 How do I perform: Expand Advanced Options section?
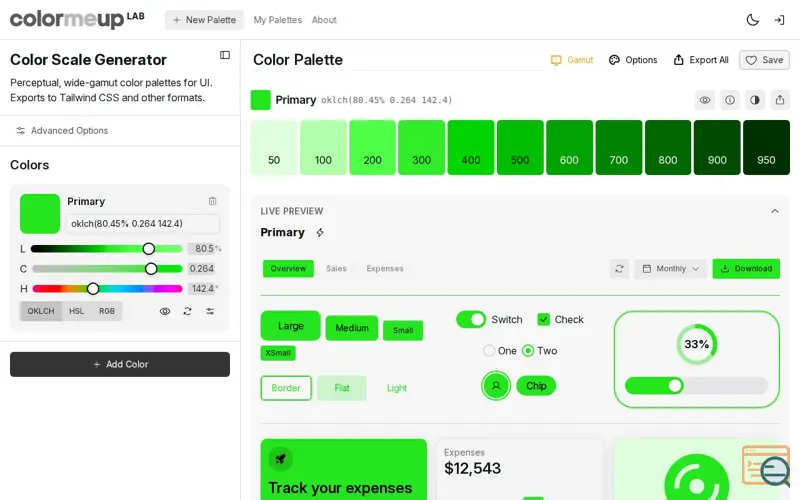(x=62, y=131)
